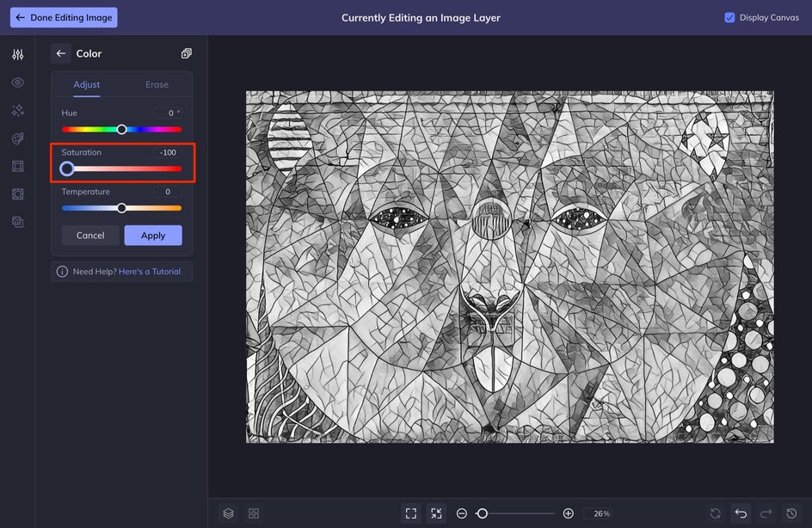Zoom out with the minus icon
812x528 pixels.
point(462,513)
